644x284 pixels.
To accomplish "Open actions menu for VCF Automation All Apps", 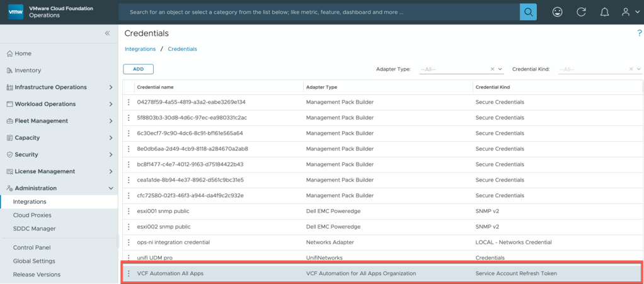I will [129, 273].
